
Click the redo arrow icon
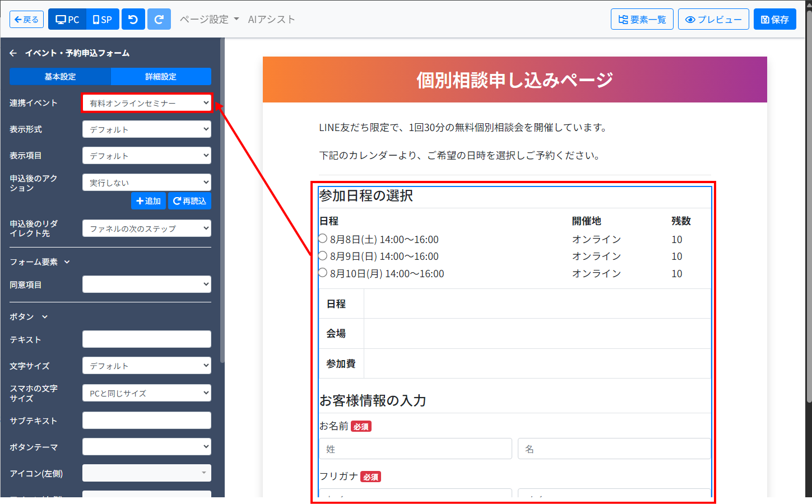coord(159,20)
